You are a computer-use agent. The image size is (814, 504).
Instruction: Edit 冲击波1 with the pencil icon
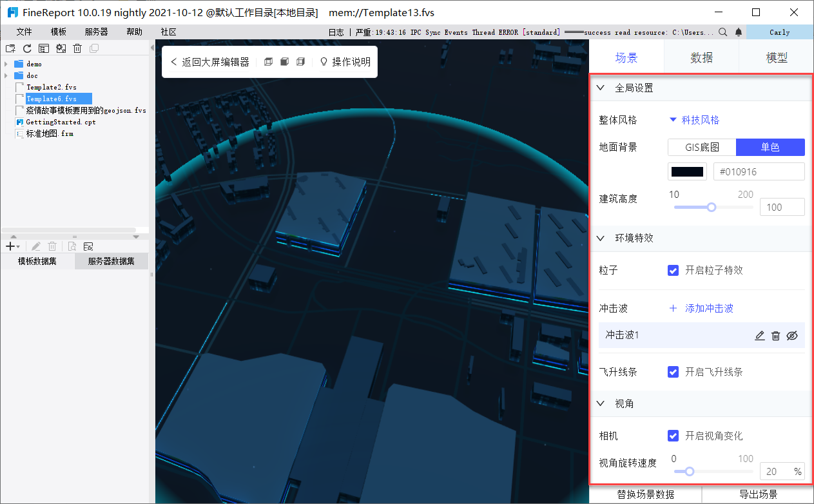click(x=760, y=335)
